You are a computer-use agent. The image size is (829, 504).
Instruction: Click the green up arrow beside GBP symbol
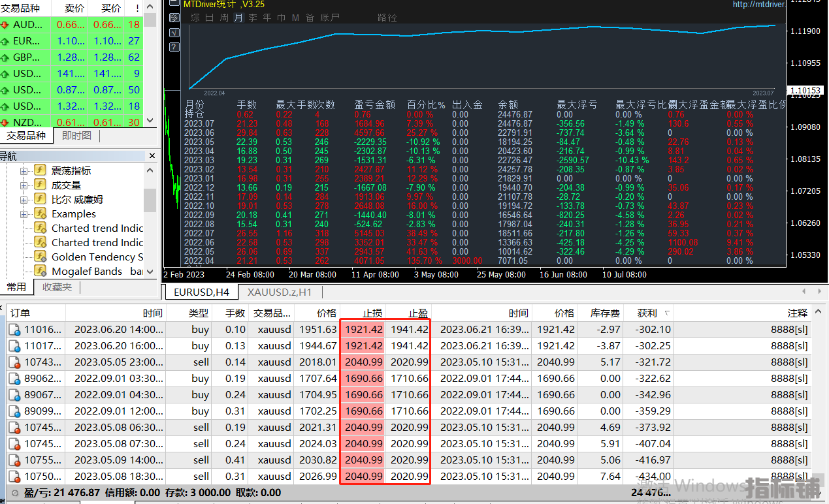coord(5,57)
